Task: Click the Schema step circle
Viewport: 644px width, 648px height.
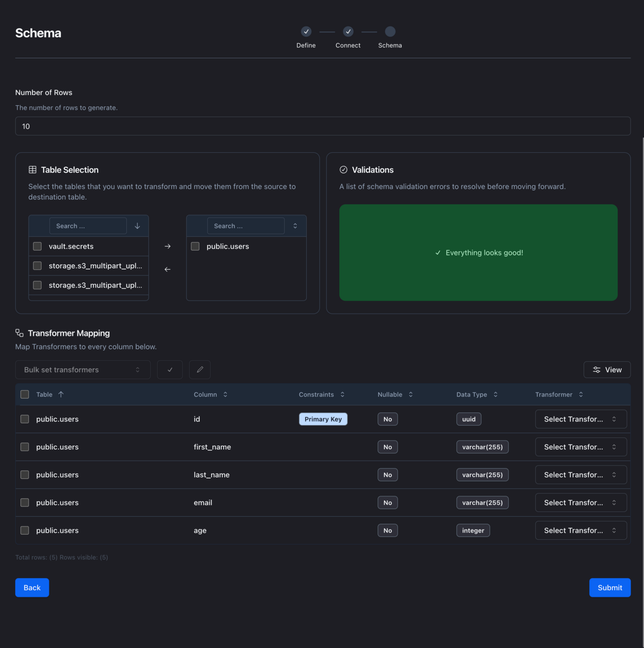Action: (390, 31)
